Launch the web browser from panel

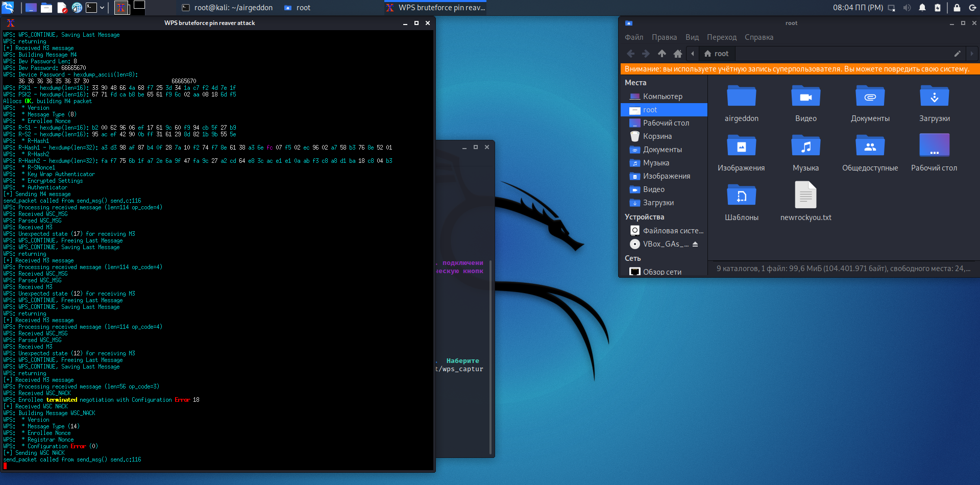tap(77, 8)
